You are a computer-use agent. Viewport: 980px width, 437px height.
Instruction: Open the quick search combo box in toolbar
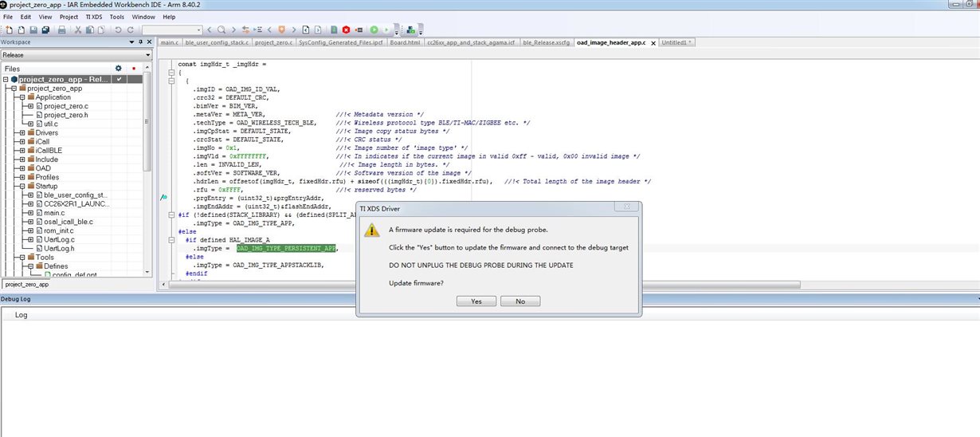click(x=172, y=30)
